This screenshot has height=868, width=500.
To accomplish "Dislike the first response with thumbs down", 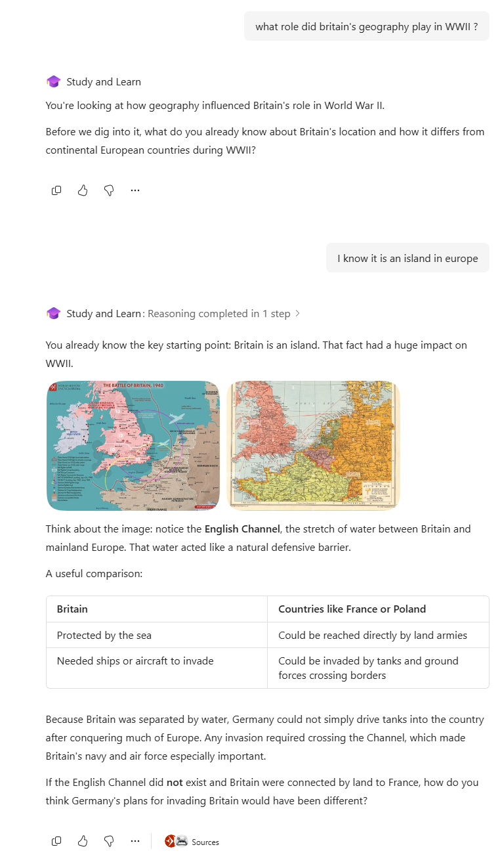I will (109, 190).
